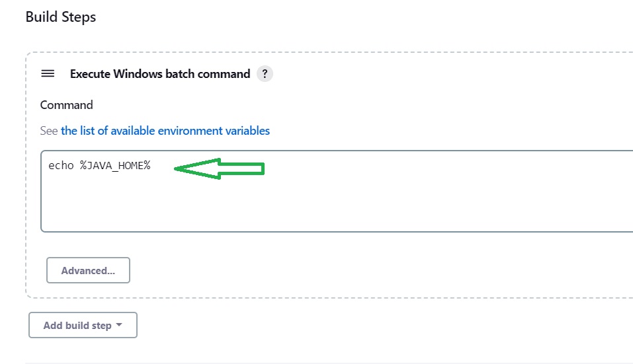Screen dimensions: 633x364
Task: Open the Add build step menu
Action: [83, 325]
